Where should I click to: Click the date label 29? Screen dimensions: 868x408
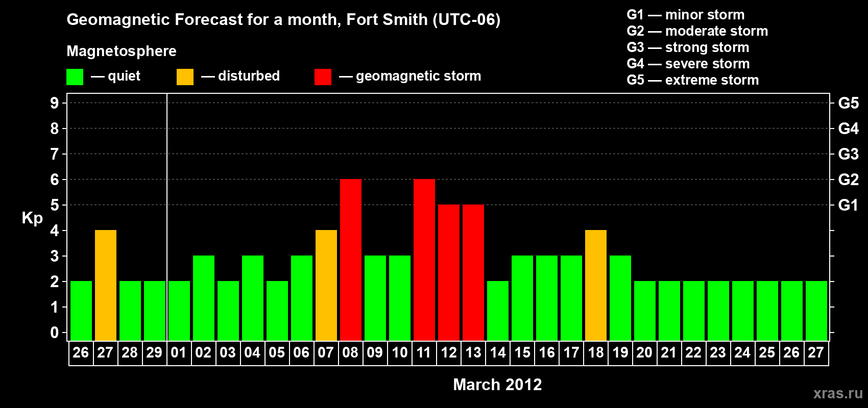154,353
